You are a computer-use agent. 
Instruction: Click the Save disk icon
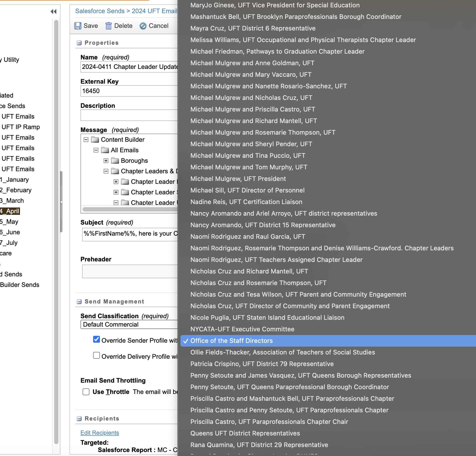click(x=78, y=26)
